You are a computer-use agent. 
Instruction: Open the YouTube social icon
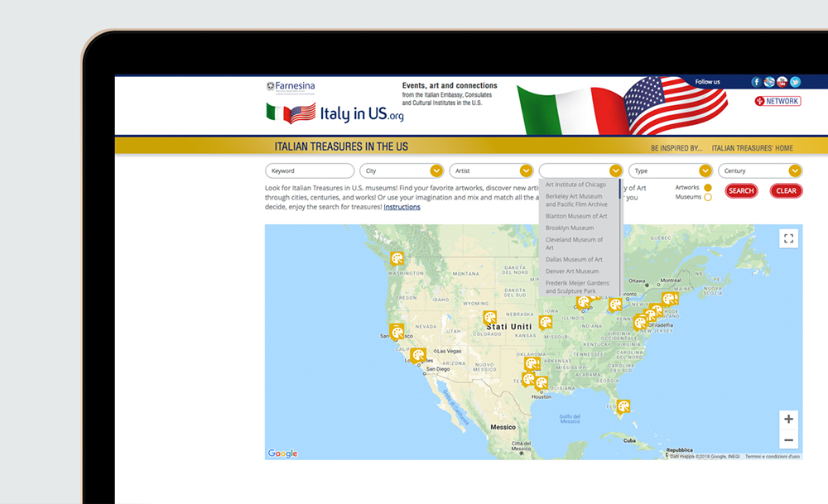click(782, 82)
